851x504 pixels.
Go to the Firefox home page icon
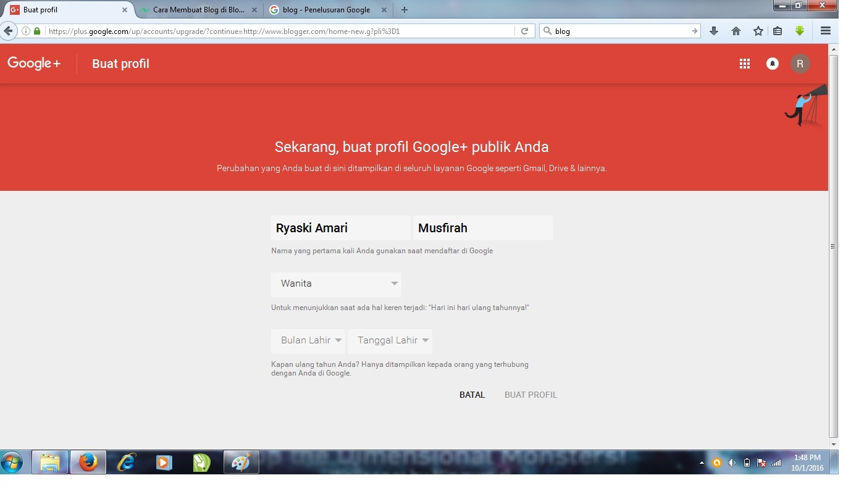(736, 31)
